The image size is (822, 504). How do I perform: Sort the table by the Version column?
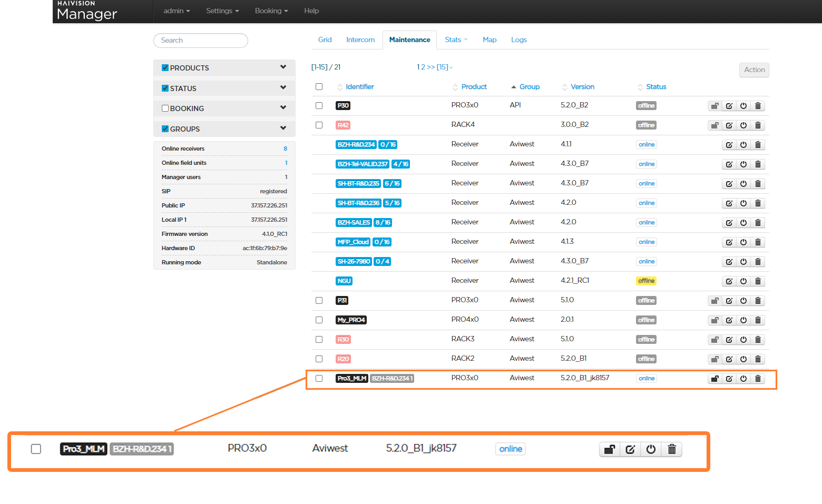[582, 87]
